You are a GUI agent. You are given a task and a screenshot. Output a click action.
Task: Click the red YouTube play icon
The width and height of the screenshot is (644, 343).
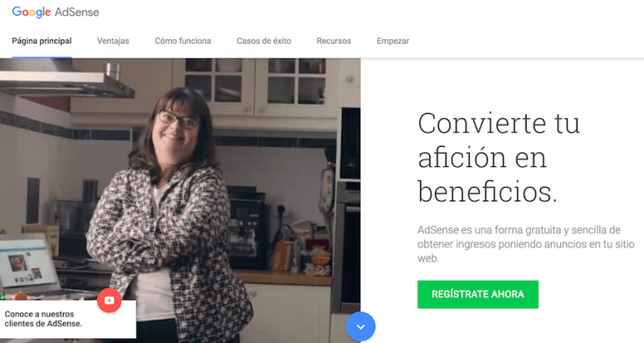(109, 300)
